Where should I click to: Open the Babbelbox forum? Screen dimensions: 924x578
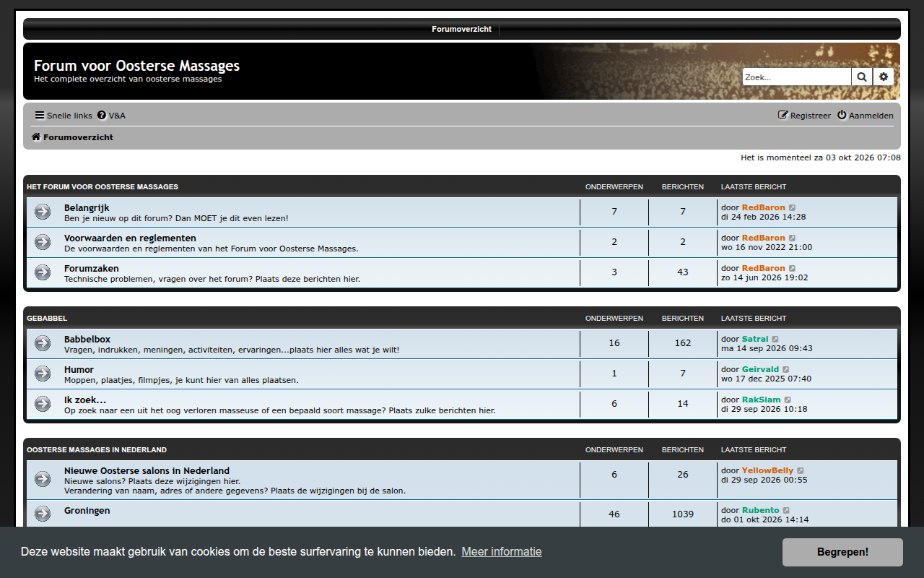tap(87, 339)
